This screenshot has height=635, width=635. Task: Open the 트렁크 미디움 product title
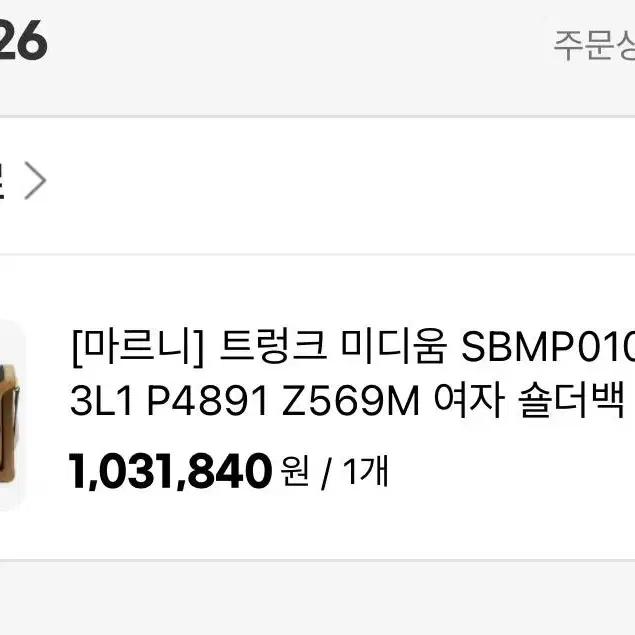[x=333, y=347]
